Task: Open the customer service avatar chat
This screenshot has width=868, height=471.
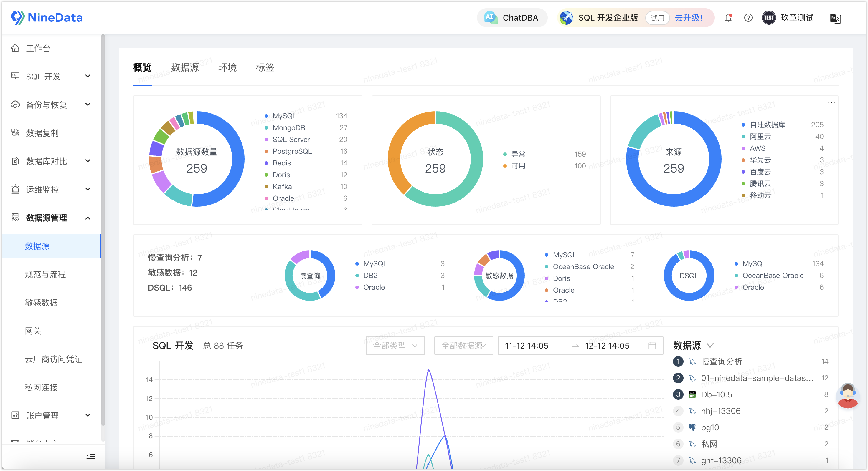Action: [x=848, y=396]
